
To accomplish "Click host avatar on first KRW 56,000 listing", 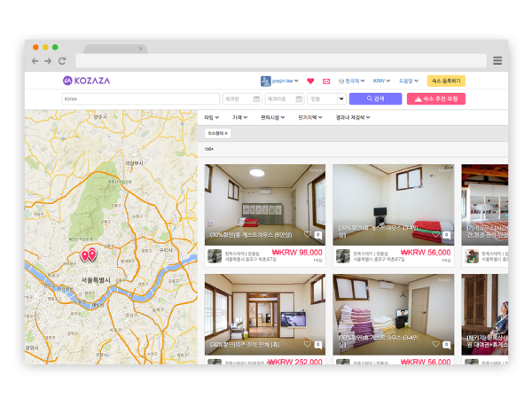I will point(342,256).
